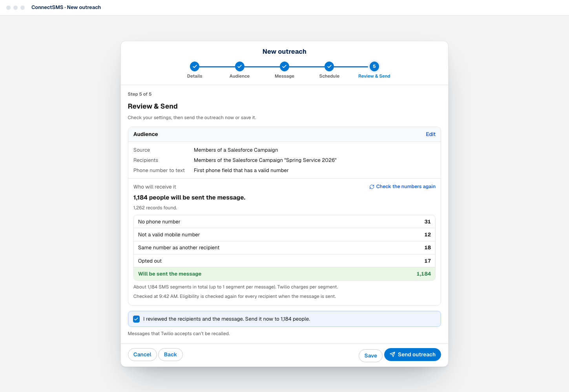Viewport: 569px width, 392px height.
Task: Click the Will be sent the message row
Action: [284, 274]
